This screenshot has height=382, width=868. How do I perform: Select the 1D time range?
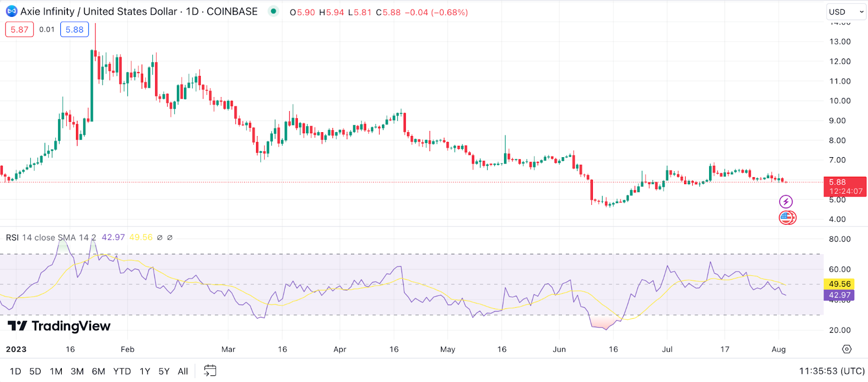(15, 371)
